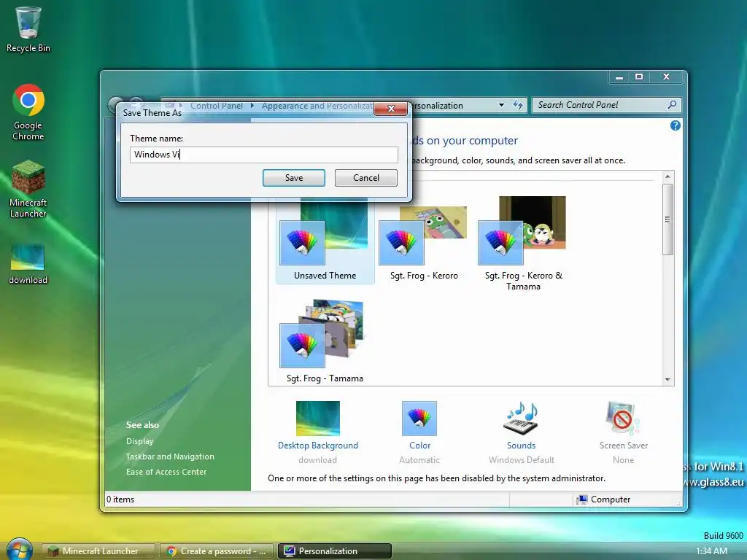The height and width of the screenshot is (560, 747).
Task: Click the '0 items' status text
Action: click(120, 499)
